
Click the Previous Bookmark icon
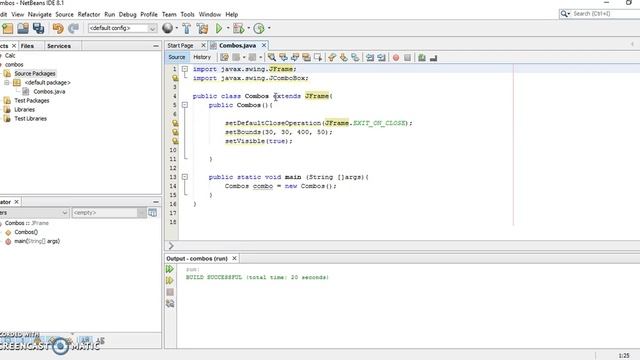pyautogui.click(x=332, y=58)
